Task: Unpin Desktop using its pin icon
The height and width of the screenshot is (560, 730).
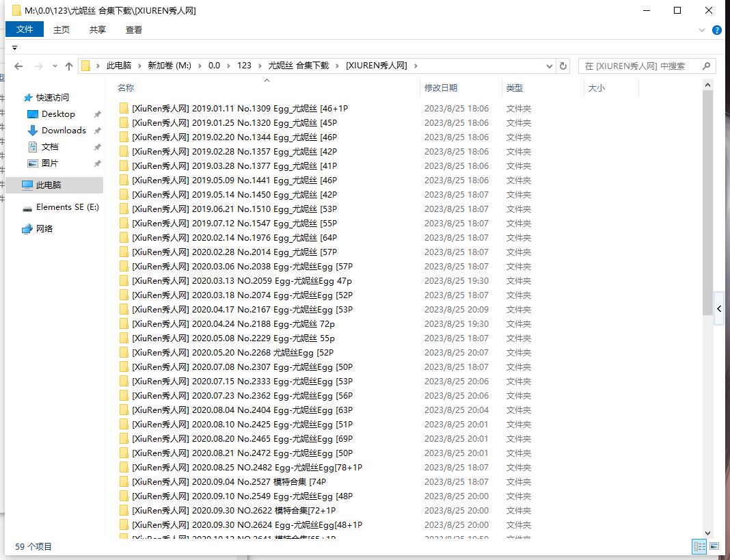Action: pyautogui.click(x=97, y=114)
